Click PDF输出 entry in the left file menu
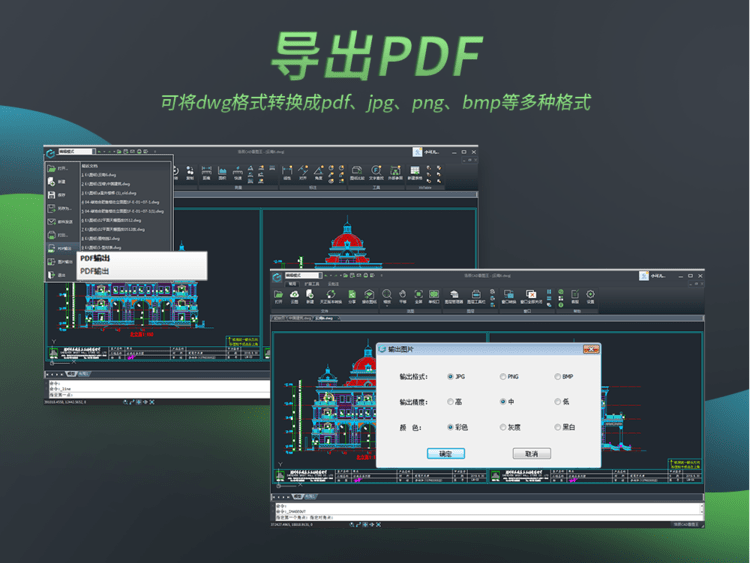The image size is (750, 563). (x=61, y=248)
